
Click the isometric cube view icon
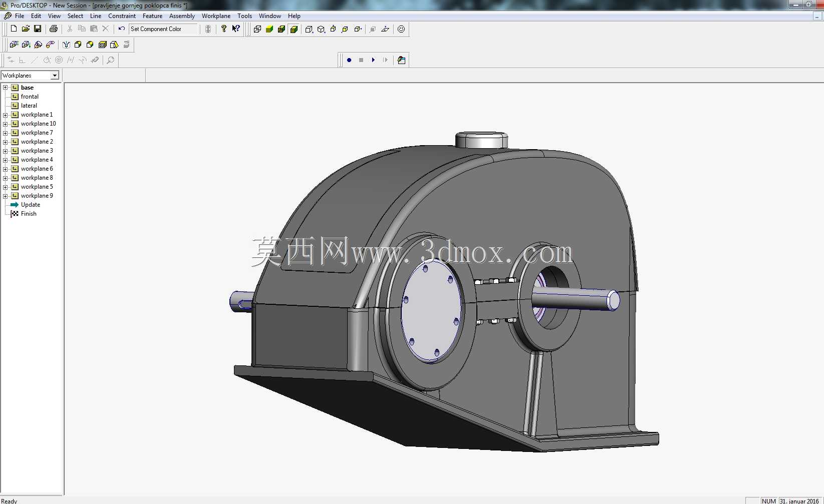click(x=321, y=29)
